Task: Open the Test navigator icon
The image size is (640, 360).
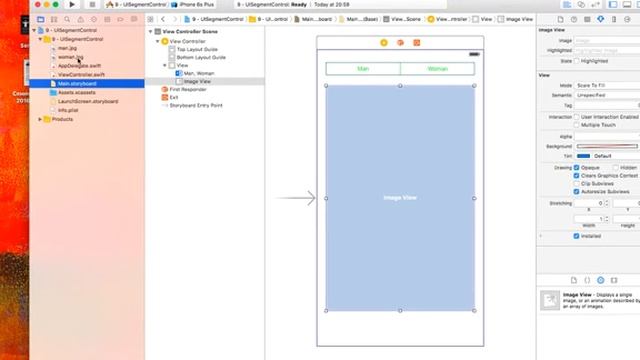Action: 94,19
